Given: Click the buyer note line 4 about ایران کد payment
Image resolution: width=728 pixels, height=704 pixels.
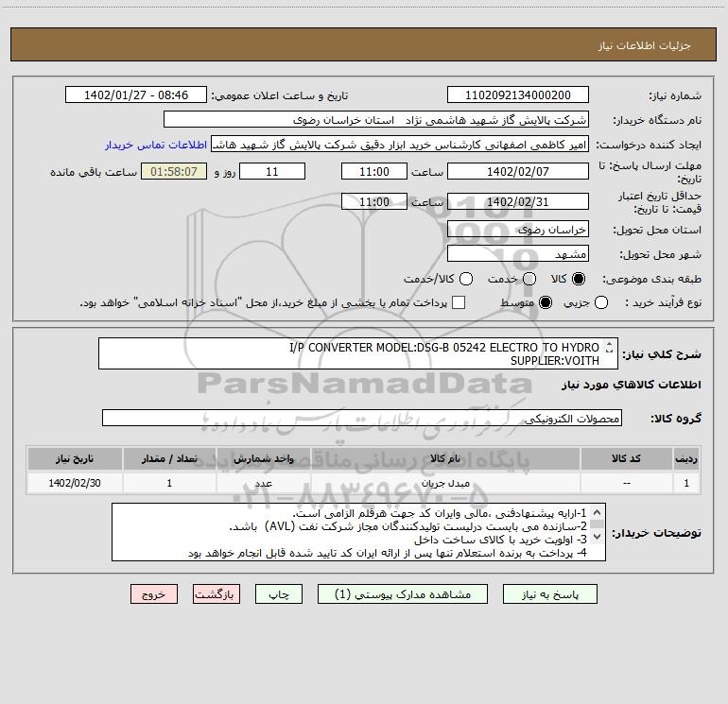Looking at the screenshot, I should [388, 553].
